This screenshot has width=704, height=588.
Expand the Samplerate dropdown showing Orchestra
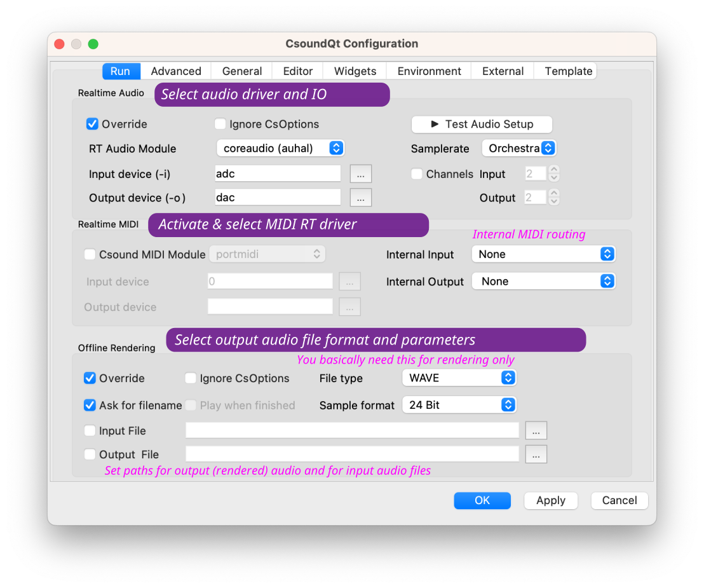click(x=518, y=148)
